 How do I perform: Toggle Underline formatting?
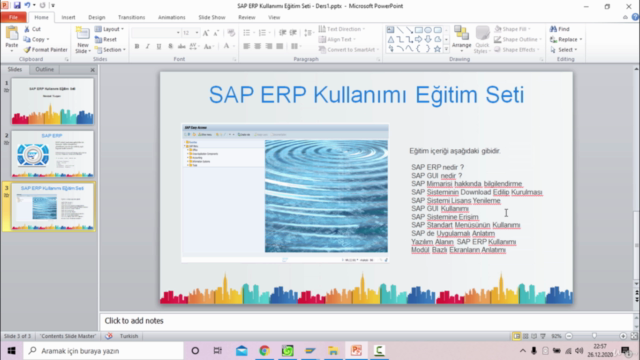[x=159, y=47]
